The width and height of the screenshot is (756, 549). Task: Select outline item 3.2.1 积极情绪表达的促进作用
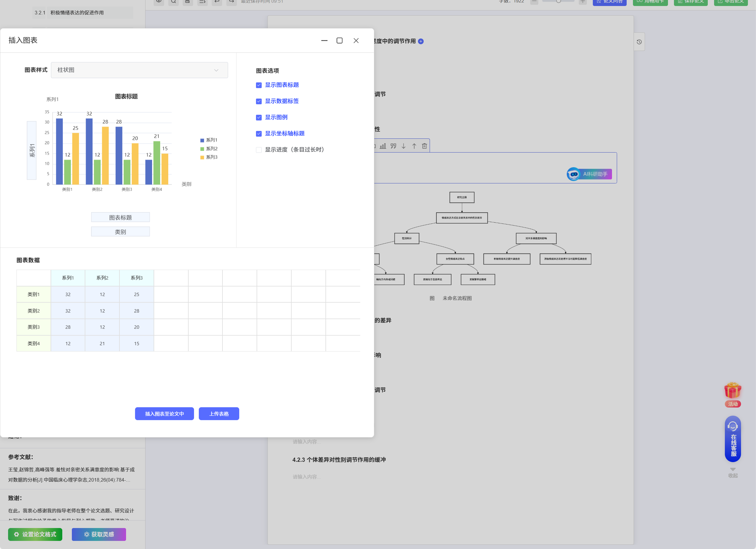point(77,13)
